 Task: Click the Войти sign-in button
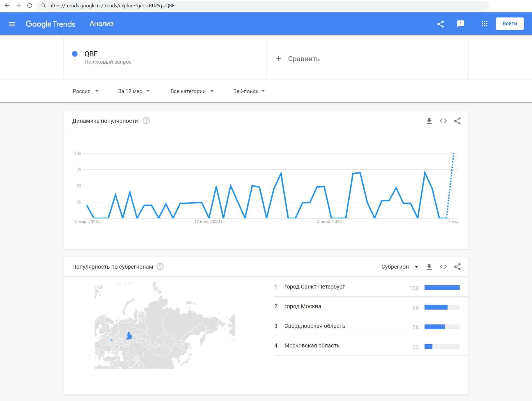(510, 24)
